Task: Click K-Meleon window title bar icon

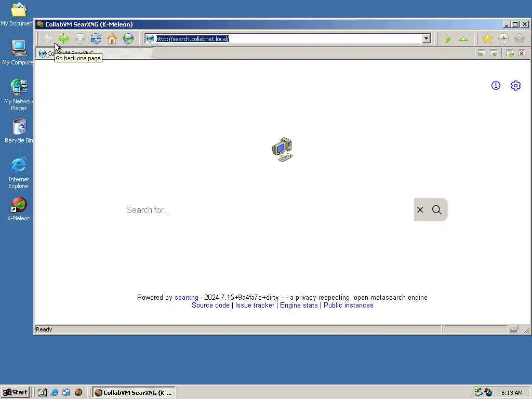Action: point(40,24)
